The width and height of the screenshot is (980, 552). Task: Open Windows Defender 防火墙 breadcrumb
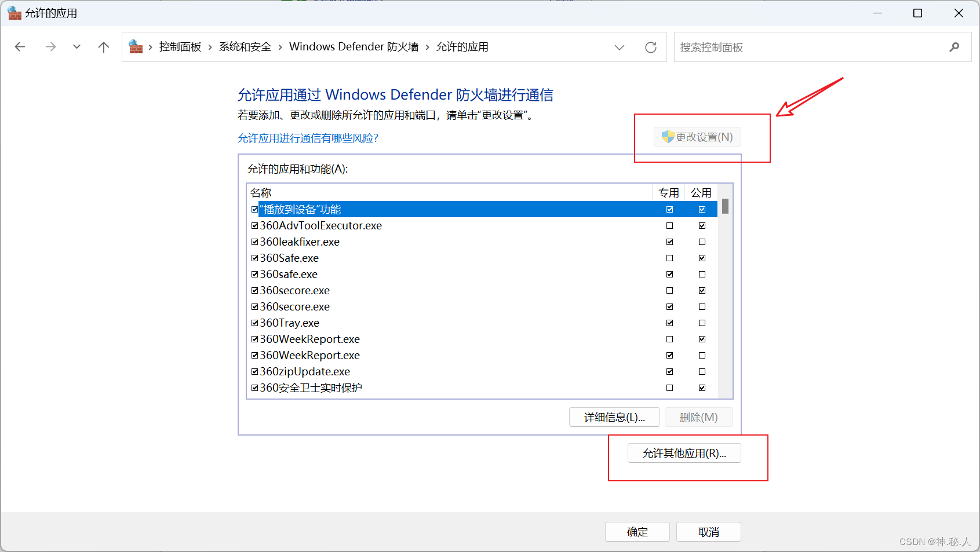(354, 47)
